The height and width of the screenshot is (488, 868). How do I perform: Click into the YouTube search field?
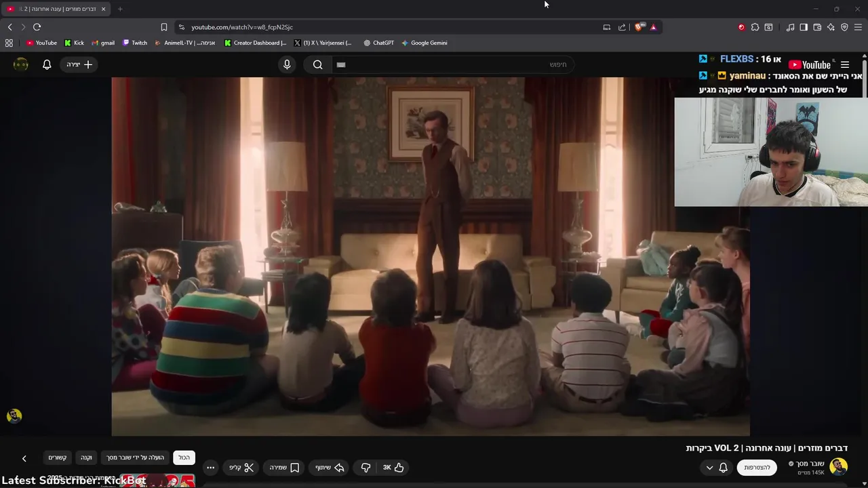coord(453,64)
